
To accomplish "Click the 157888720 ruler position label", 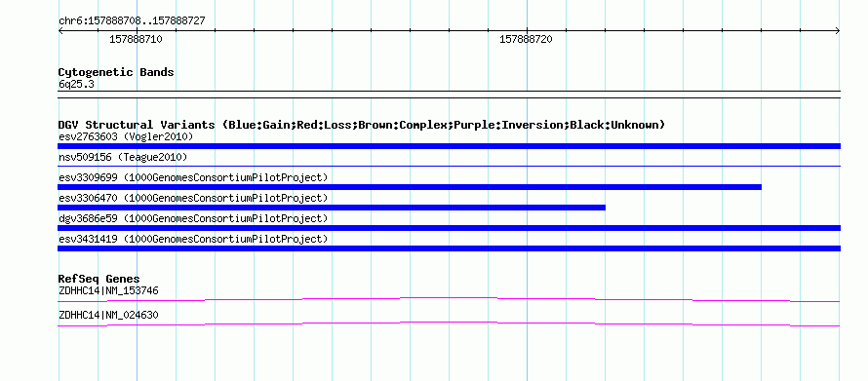I will [x=526, y=39].
